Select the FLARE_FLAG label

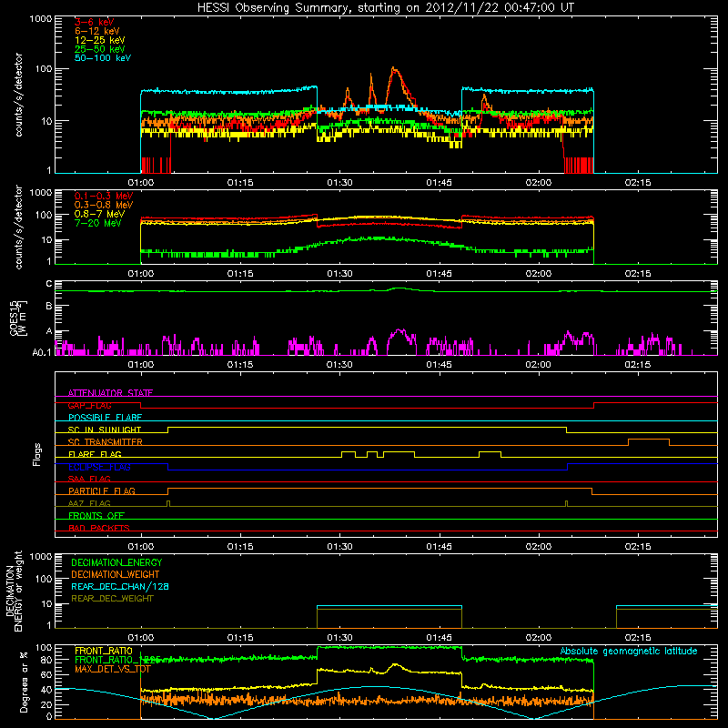[x=95, y=454]
